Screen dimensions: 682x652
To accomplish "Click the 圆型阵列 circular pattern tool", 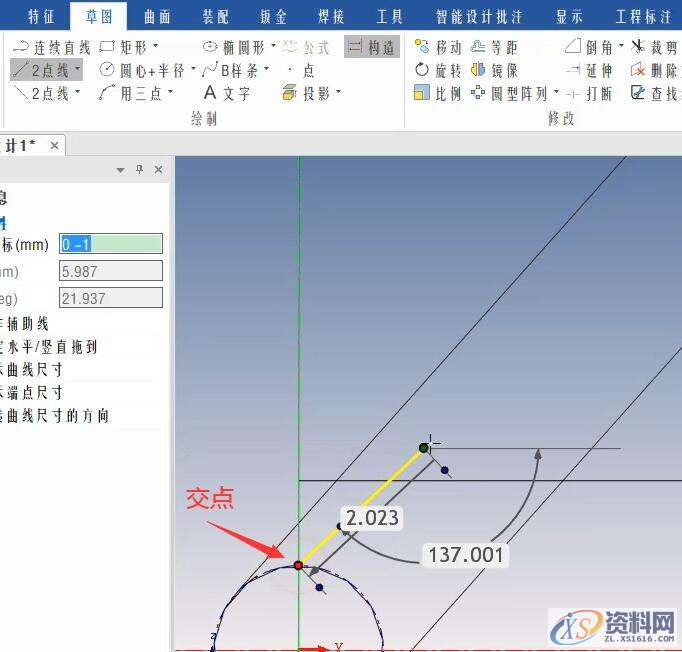I will click(510, 93).
